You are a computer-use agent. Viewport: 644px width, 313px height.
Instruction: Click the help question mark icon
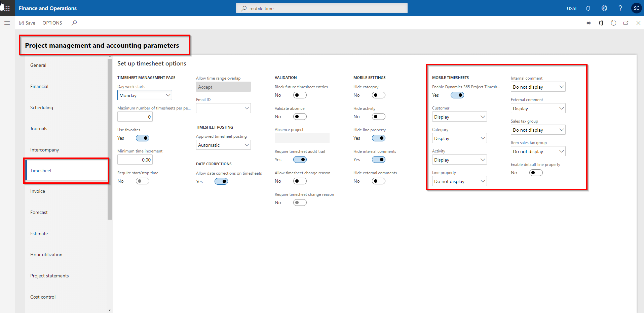[x=620, y=8]
